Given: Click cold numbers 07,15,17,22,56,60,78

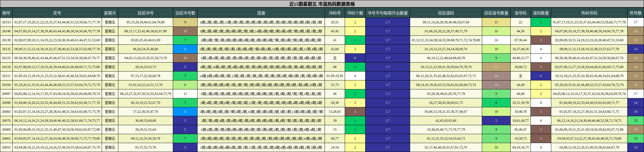Looking at the screenshot, I should 145,76.
